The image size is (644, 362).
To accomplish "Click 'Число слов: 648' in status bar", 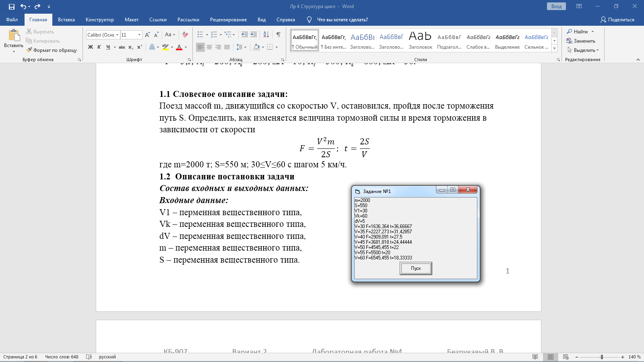I will [x=62, y=357].
